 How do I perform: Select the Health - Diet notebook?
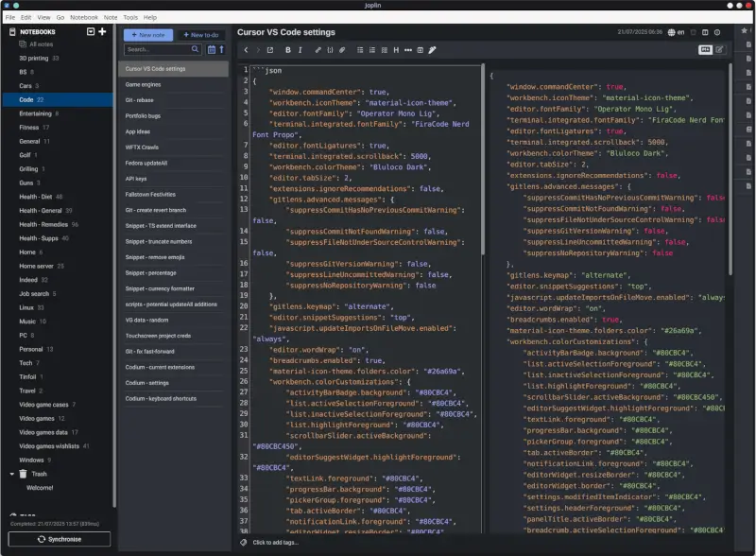(x=58, y=197)
